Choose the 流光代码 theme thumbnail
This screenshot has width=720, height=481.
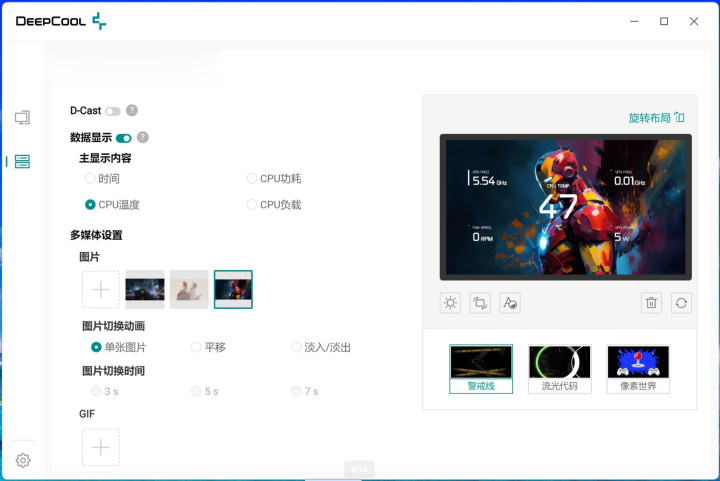pyautogui.click(x=560, y=369)
